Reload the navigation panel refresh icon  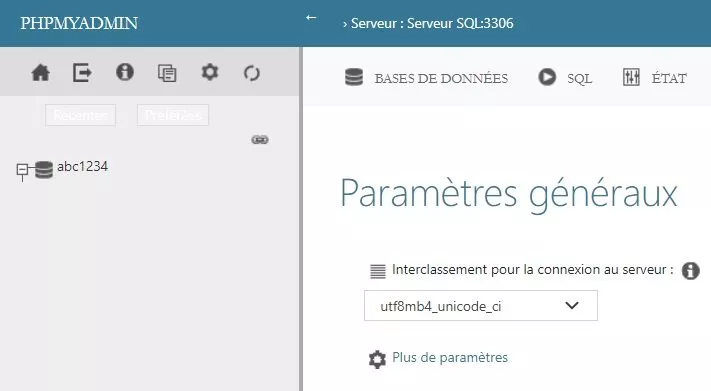[x=252, y=73]
